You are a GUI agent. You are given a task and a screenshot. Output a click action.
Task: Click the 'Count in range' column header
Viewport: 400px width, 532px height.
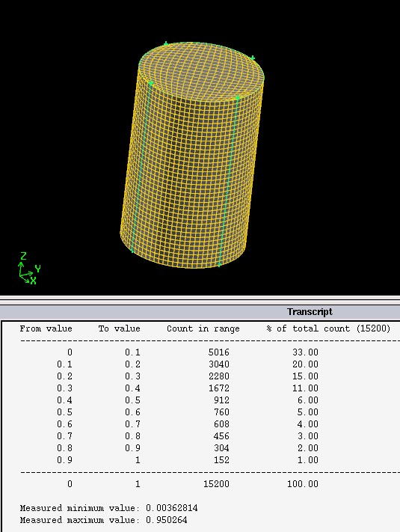[203, 328]
